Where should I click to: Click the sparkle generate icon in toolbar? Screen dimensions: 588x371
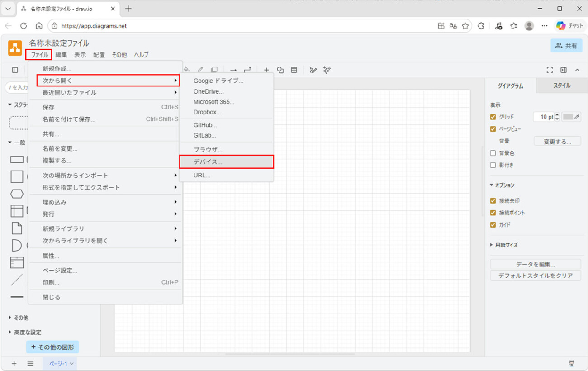tap(327, 70)
